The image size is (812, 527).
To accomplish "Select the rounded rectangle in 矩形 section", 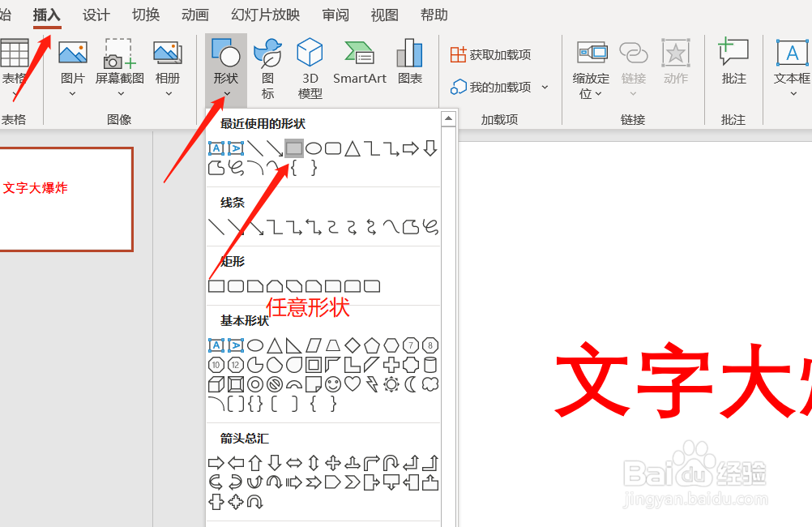I will (x=236, y=286).
